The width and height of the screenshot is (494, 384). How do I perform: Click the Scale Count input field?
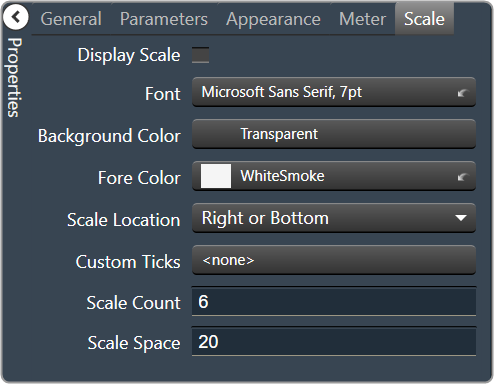click(334, 301)
